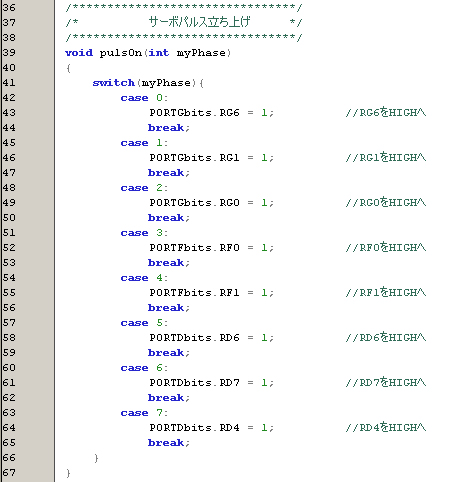This screenshot has height=482, width=451.
Task: Click the comment RD4をHIGHへ
Action: click(386, 428)
